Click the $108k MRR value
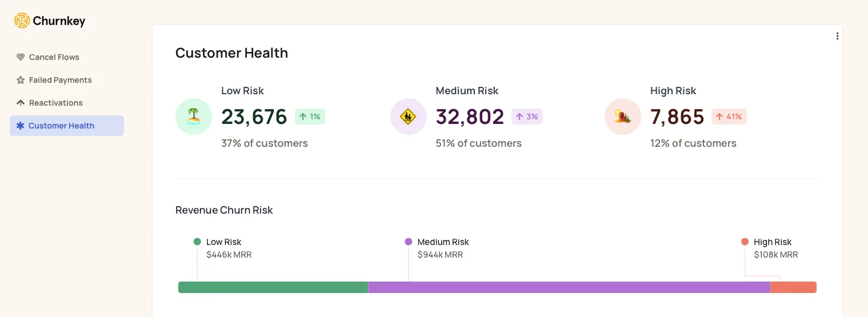This screenshot has width=868, height=317. coord(776,255)
